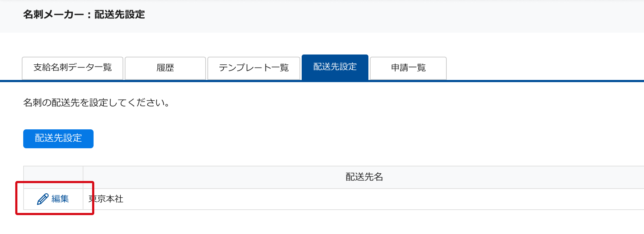Click the blank space right of 申請一覧 tab
644x234 pixels.
point(544,67)
